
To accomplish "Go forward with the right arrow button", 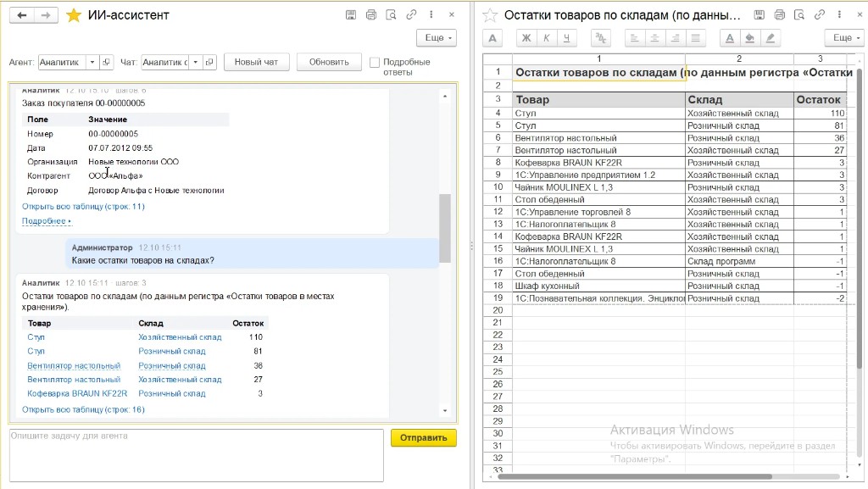I will click(x=46, y=15).
